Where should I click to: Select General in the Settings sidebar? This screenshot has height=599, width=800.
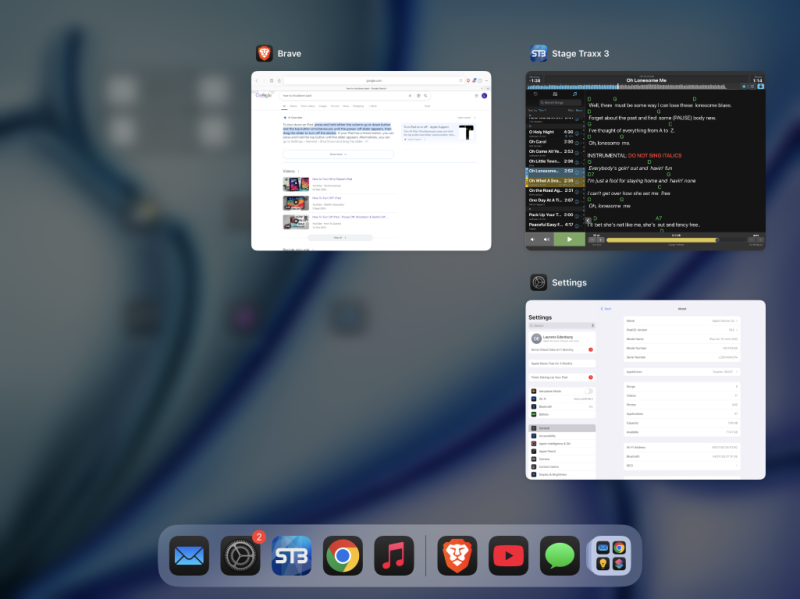(x=562, y=428)
